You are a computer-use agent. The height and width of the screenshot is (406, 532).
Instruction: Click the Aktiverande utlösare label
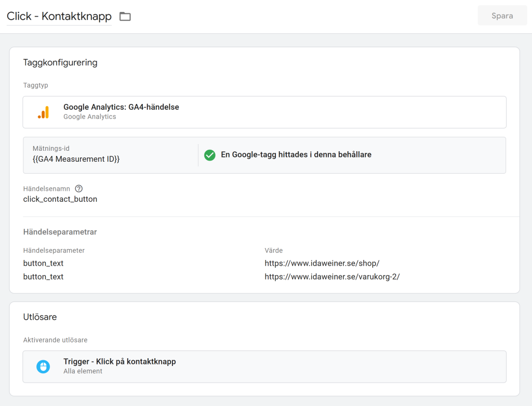[x=55, y=340]
